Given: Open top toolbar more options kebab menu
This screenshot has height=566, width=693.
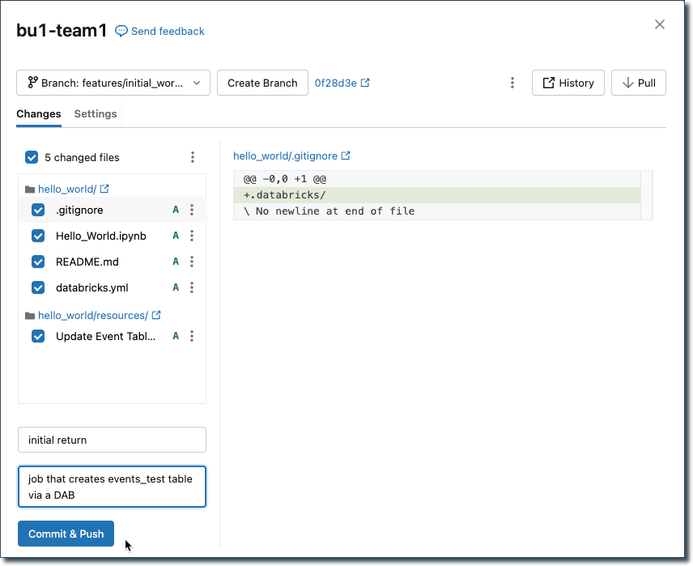Looking at the screenshot, I should (512, 83).
